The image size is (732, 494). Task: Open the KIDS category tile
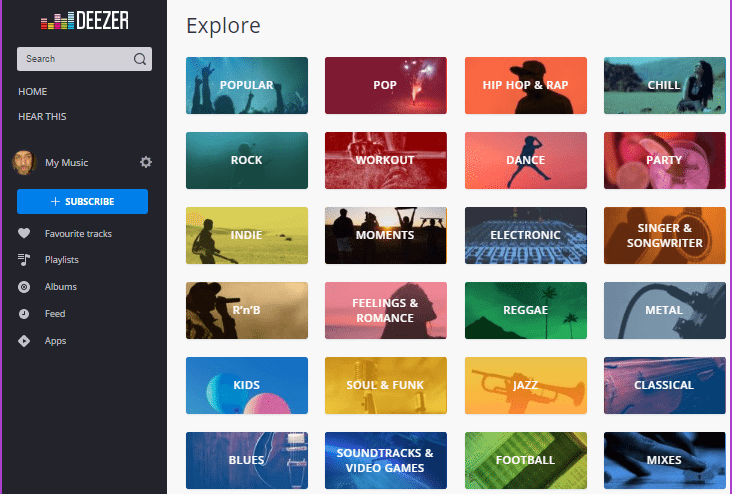click(247, 386)
